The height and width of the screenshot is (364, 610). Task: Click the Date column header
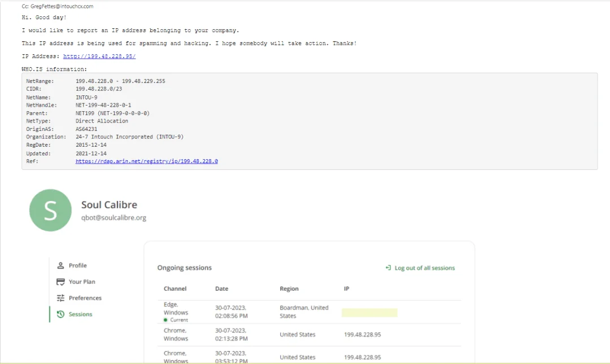pos(222,288)
